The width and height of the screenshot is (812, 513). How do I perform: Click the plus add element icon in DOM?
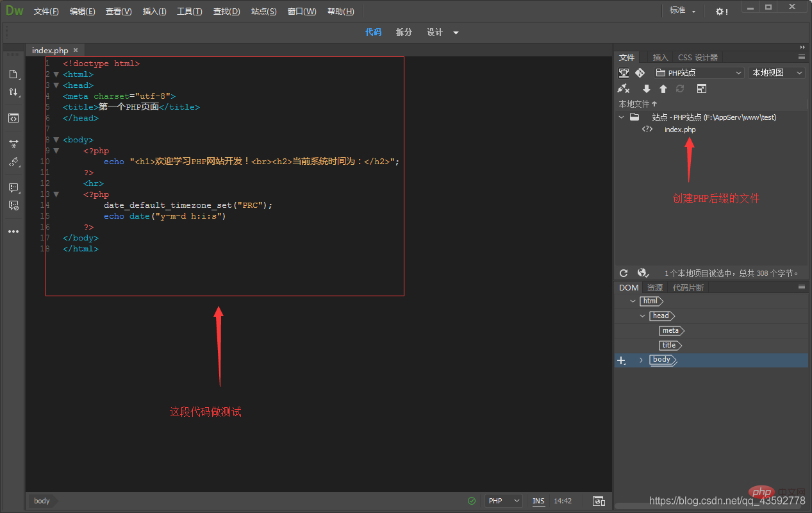(x=621, y=361)
